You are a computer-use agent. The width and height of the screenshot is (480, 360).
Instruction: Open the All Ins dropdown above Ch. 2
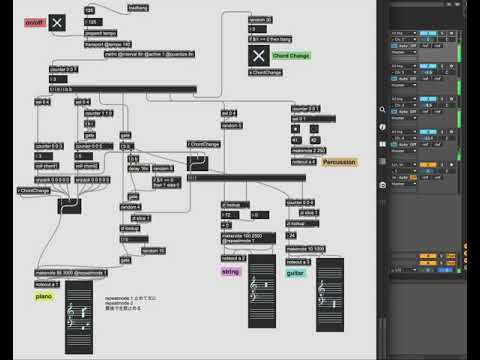pyautogui.click(x=404, y=33)
